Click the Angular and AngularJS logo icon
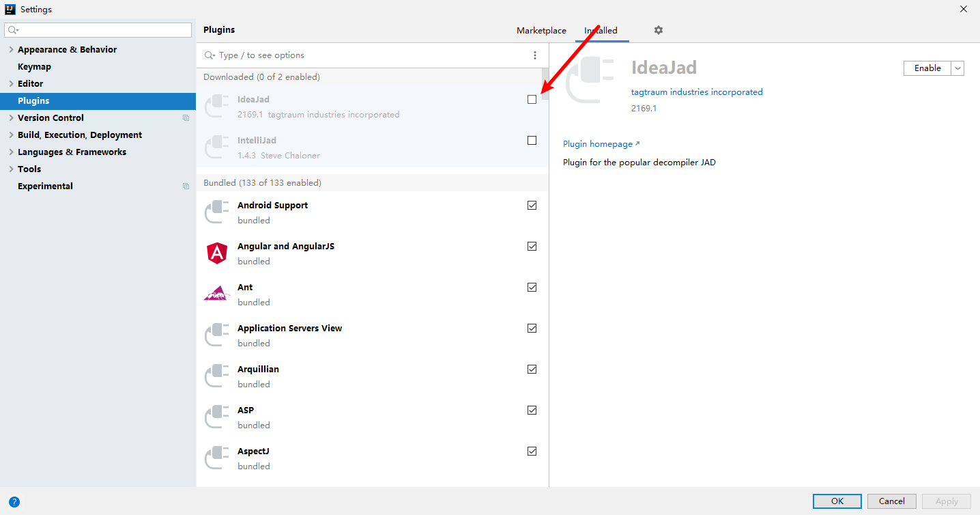Viewport: 980px width, 515px height. 216,253
